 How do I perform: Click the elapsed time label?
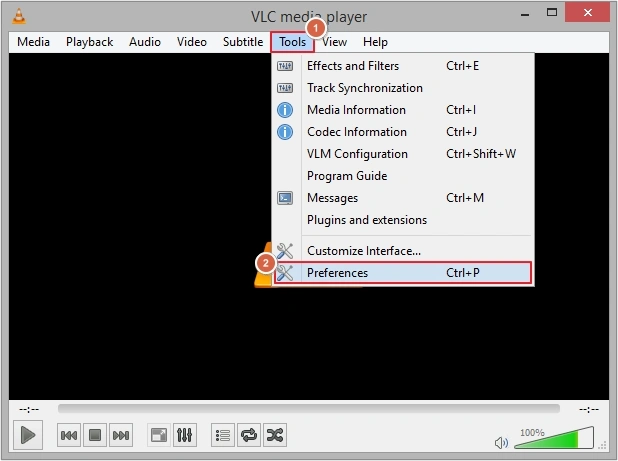[x=29, y=410]
